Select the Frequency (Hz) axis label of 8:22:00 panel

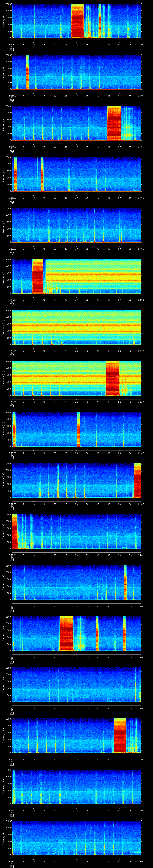click(3, 21)
